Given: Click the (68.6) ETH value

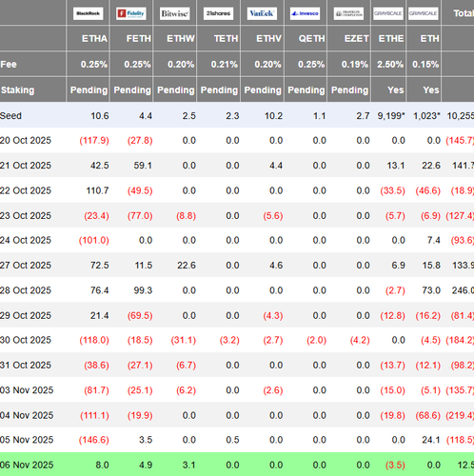Looking at the screenshot, I should (x=428, y=415).
